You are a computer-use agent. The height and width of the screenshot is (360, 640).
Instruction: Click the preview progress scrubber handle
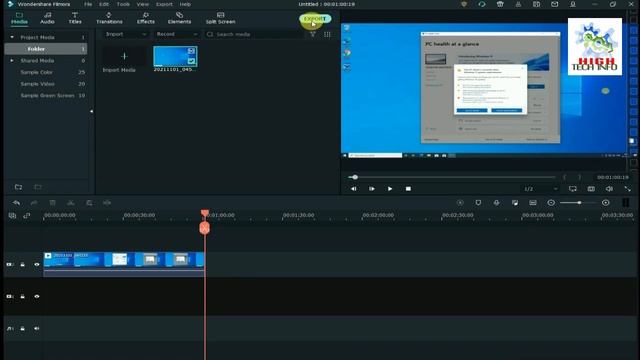(x=355, y=177)
